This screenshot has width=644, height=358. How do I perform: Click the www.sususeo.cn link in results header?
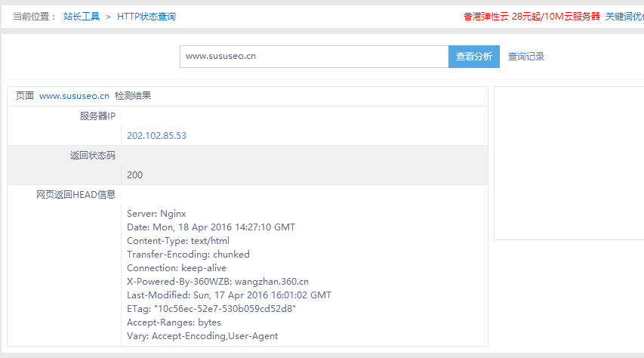pos(74,96)
